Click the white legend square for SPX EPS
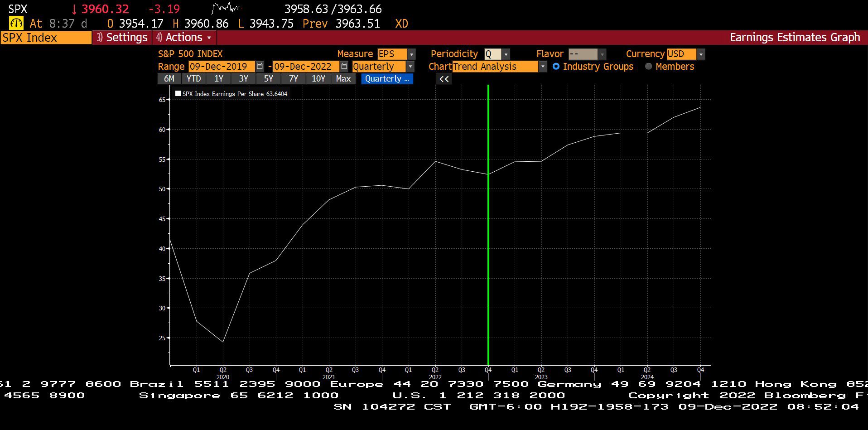This screenshot has height=430, width=868. tap(178, 93)
